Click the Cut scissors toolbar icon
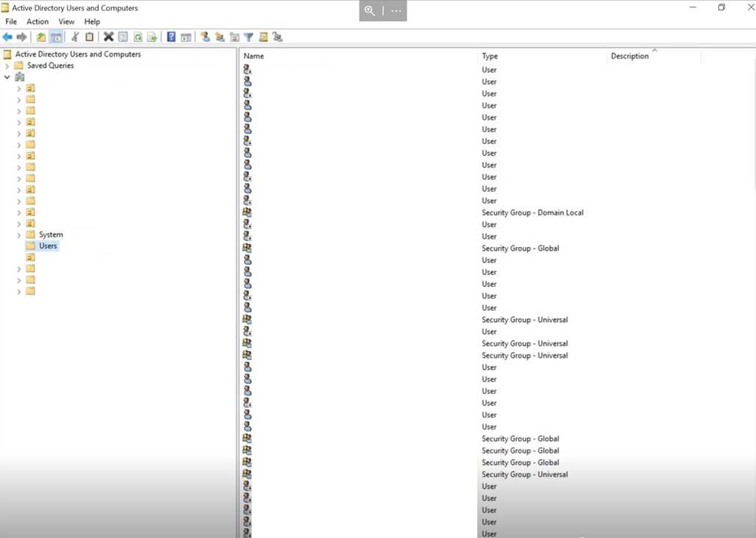 click(74, 37)
